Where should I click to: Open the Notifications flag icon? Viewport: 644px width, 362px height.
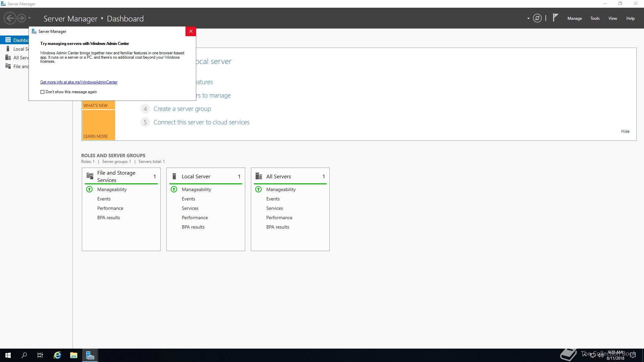[555, 17]
